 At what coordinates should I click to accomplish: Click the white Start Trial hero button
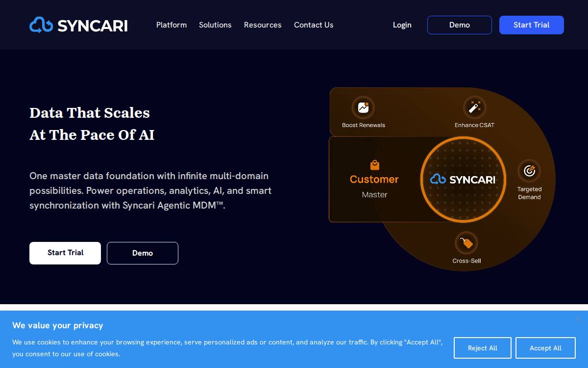pos(65,253)
